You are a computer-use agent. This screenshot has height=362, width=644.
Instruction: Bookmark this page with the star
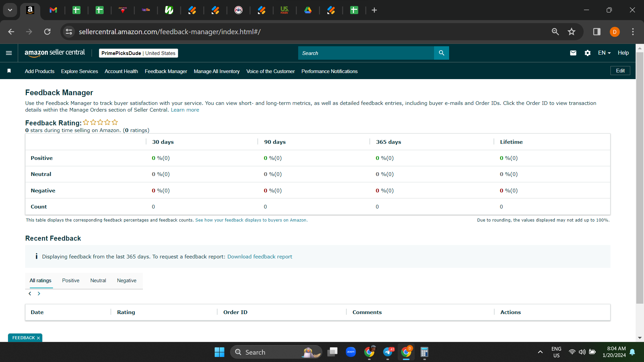tap(572, 32)
